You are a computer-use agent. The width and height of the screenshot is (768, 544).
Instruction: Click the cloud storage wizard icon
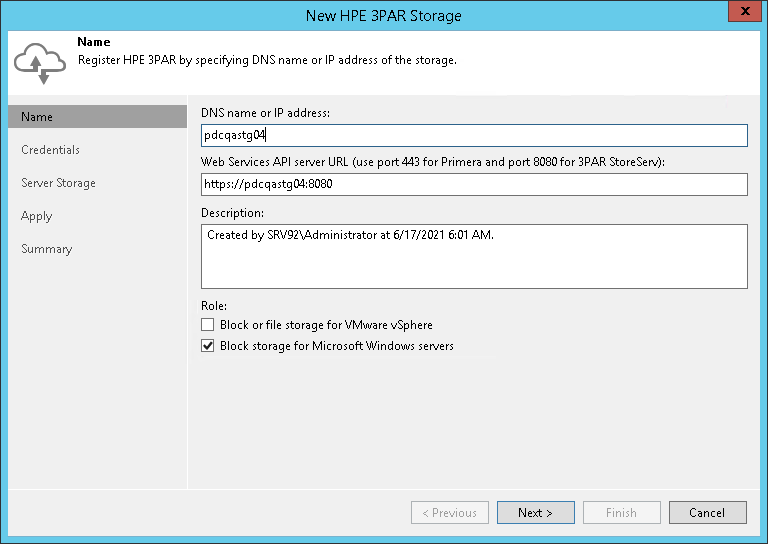(40, 63)
